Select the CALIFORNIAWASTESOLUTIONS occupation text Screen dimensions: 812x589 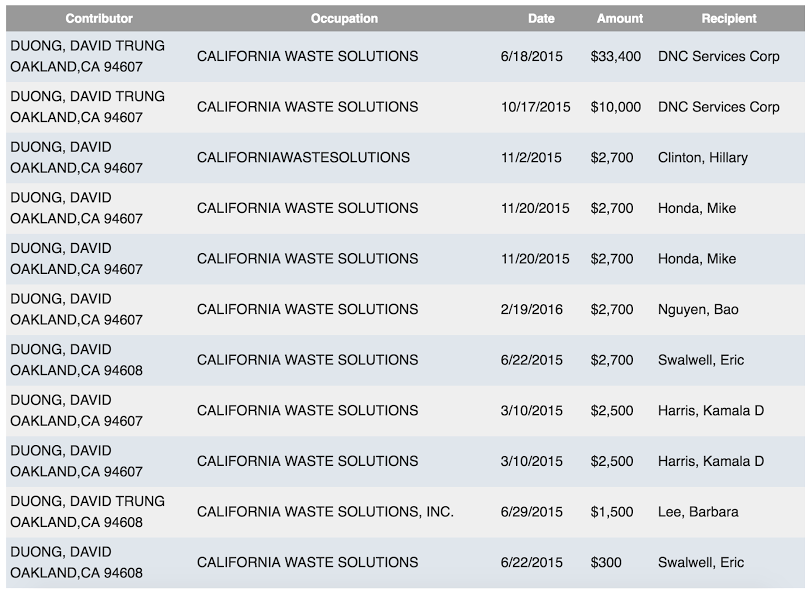(303, 157)
